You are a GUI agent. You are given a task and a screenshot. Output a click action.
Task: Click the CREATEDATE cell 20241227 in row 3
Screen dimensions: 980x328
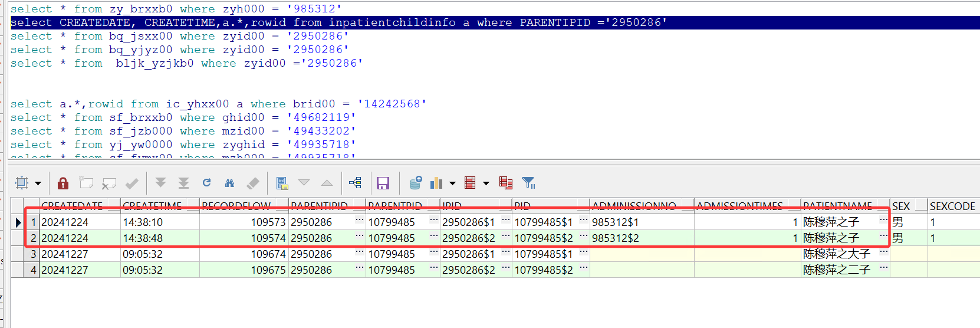(x=80, y=254)
